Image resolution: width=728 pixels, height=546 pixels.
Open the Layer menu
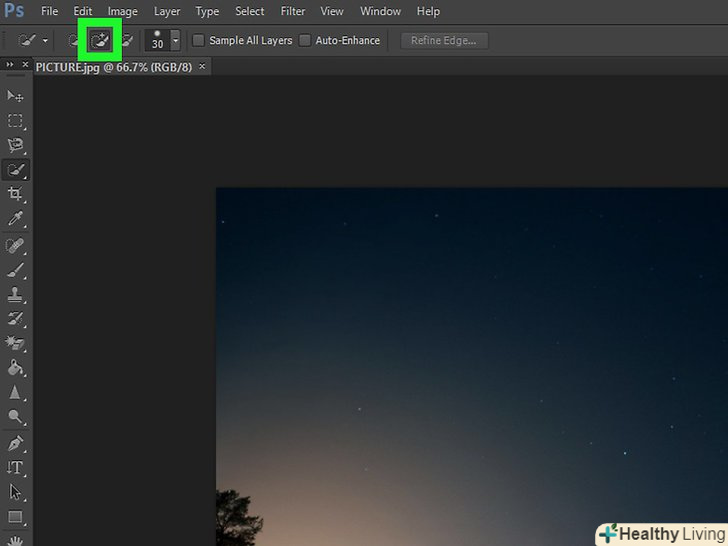tap(167, 11)
